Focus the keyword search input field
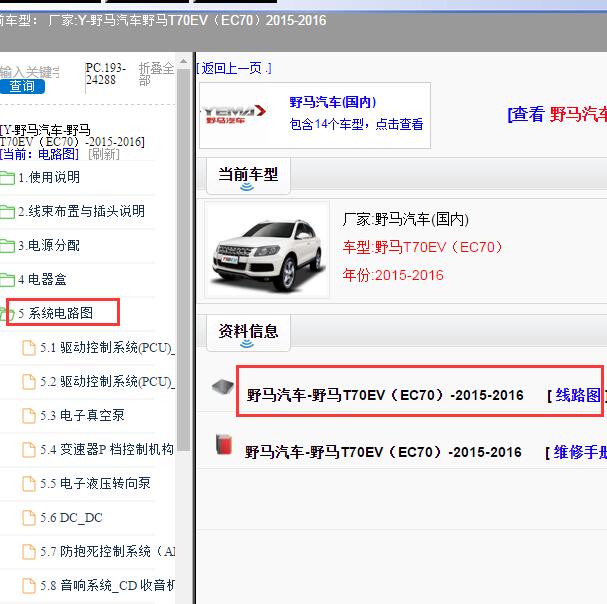 pyautogui.click(x=30, y=72)
